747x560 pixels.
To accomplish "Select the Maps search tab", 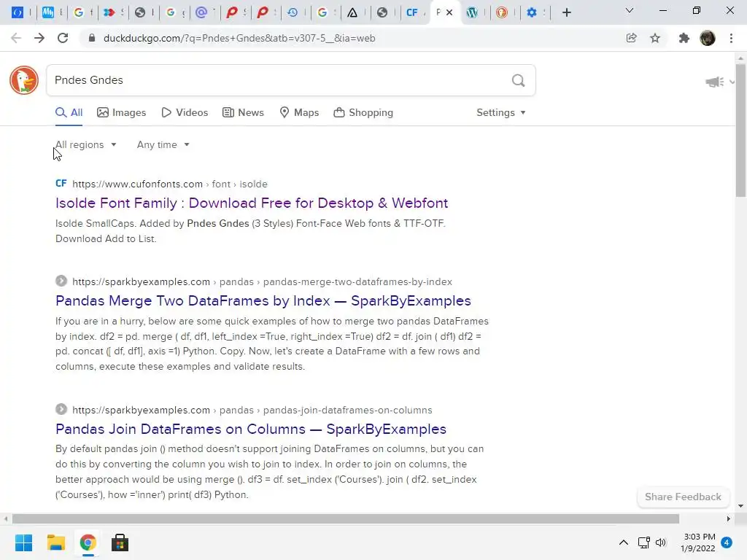I will (299, 113).
